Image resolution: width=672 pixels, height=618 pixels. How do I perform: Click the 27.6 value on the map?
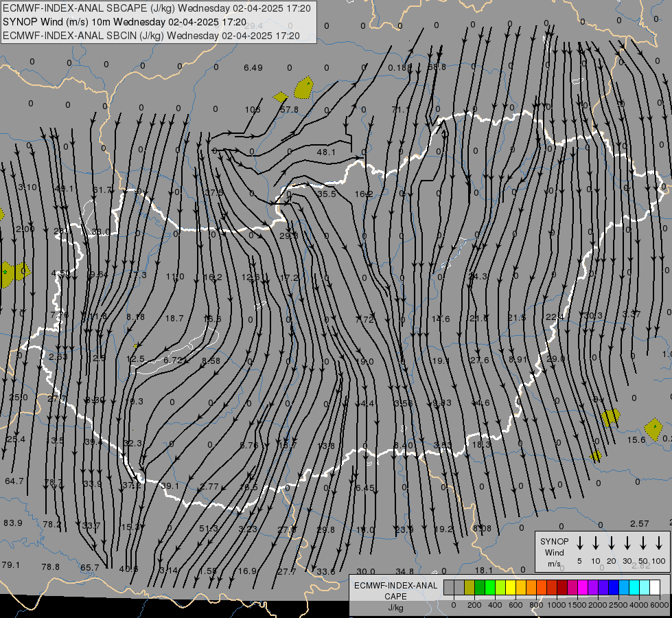479,360
